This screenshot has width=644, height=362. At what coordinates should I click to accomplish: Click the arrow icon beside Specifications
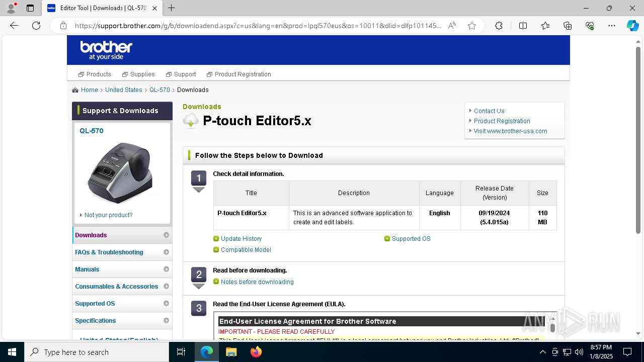click(x=166, y=321)
